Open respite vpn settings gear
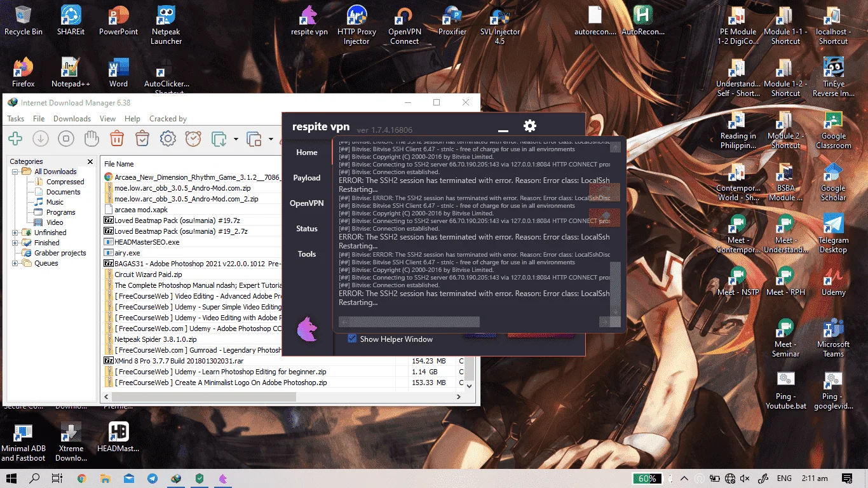 (x=530, y=126)
